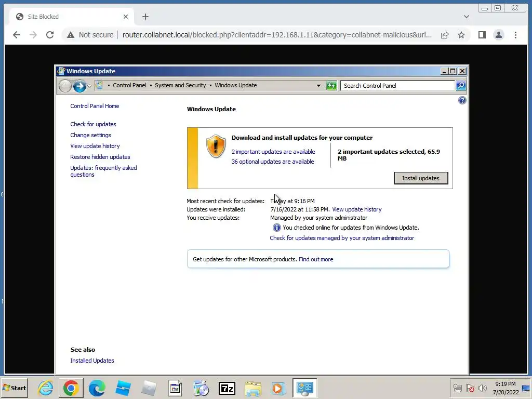View Not secure site information

point(90,35)
